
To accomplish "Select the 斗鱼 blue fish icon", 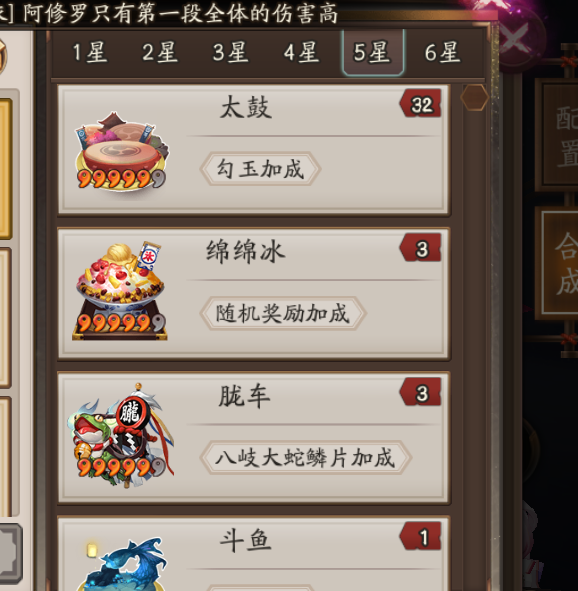I will tap(122, 565).
